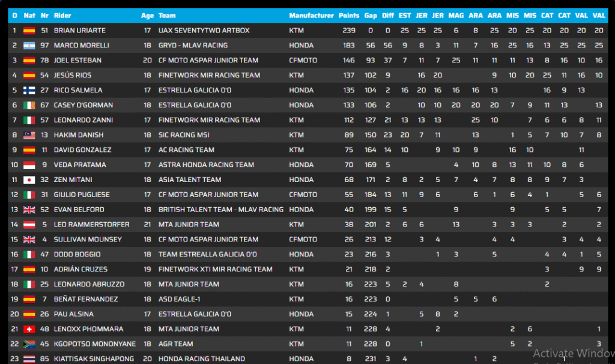Viewport: 615px width, 364px height.
Task: Click the Ireland flag beside Casey O'Gorman
Action: [29, 105]
